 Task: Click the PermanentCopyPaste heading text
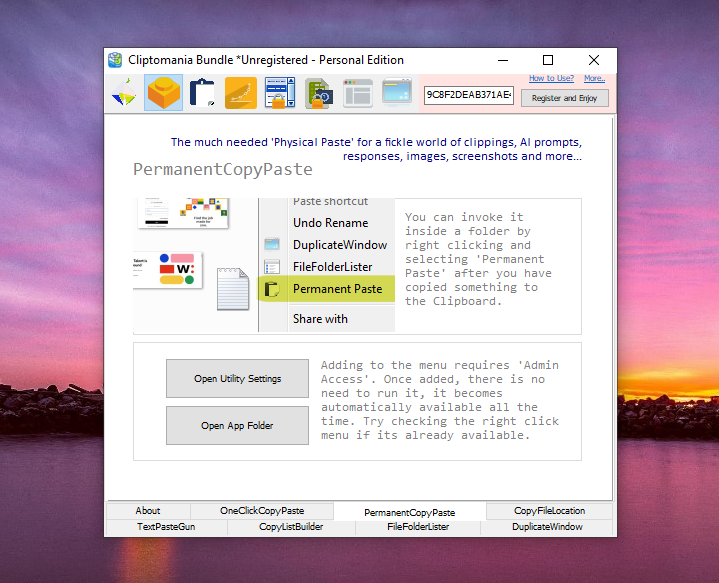pyautogui.click(x=223, y=169)
